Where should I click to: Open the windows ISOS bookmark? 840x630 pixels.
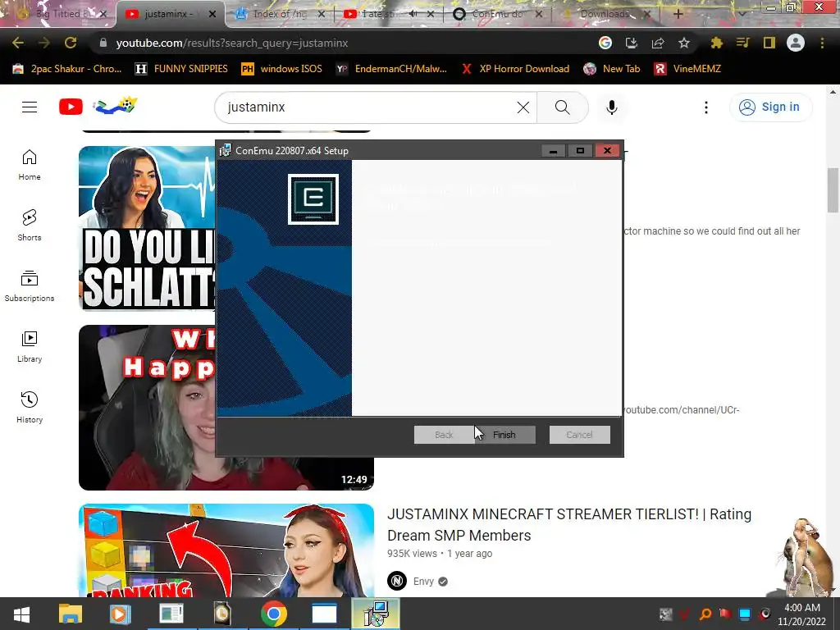(282, 69)
